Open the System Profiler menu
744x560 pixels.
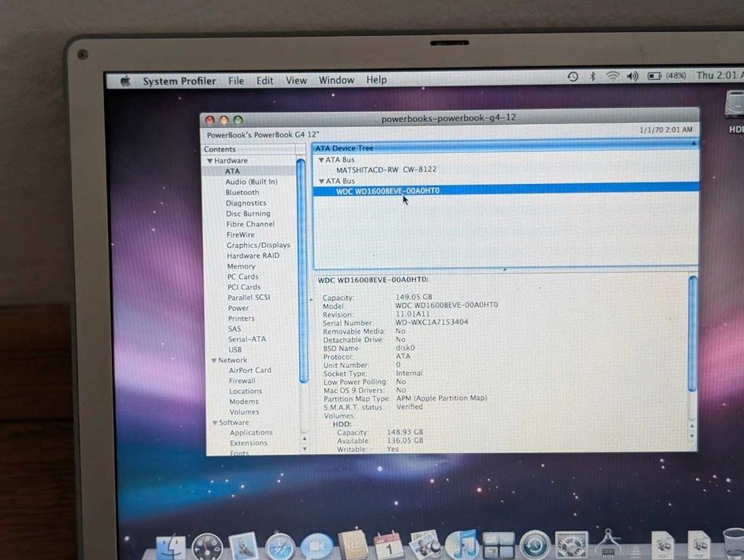point(179,81)
